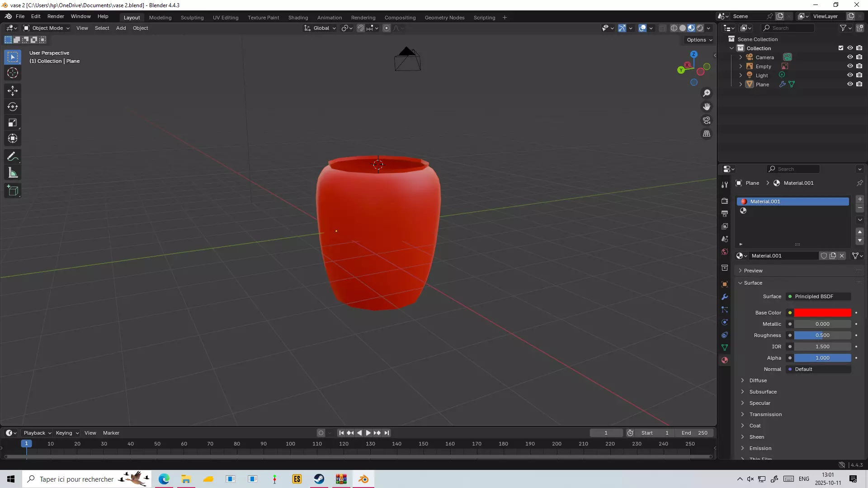Click the Add Cube tool

coord(13,191)
